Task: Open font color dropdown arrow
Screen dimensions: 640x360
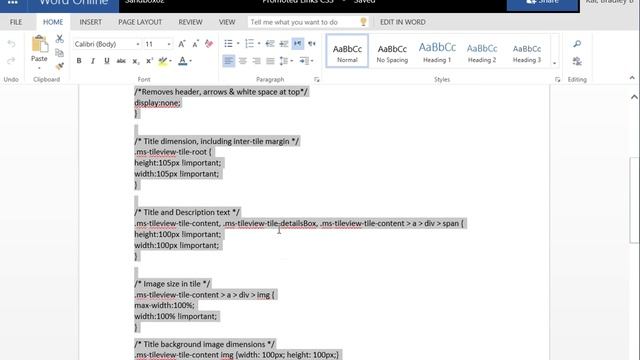Action: point(191,61)
